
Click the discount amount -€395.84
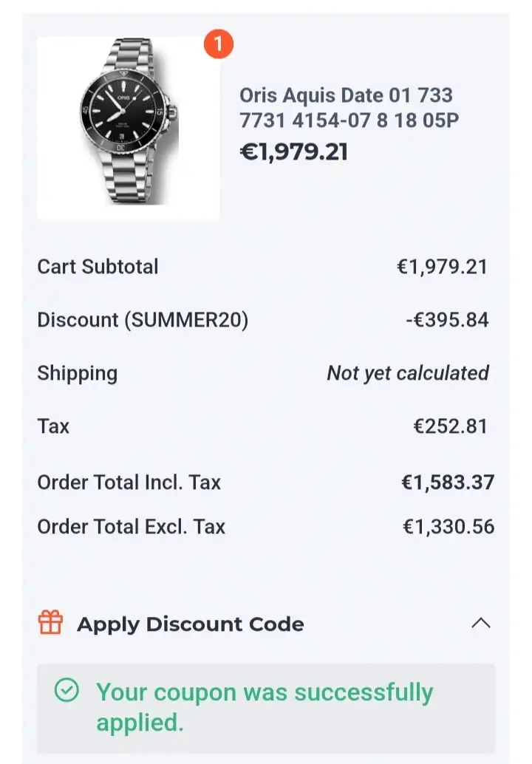tap(447, 320)
